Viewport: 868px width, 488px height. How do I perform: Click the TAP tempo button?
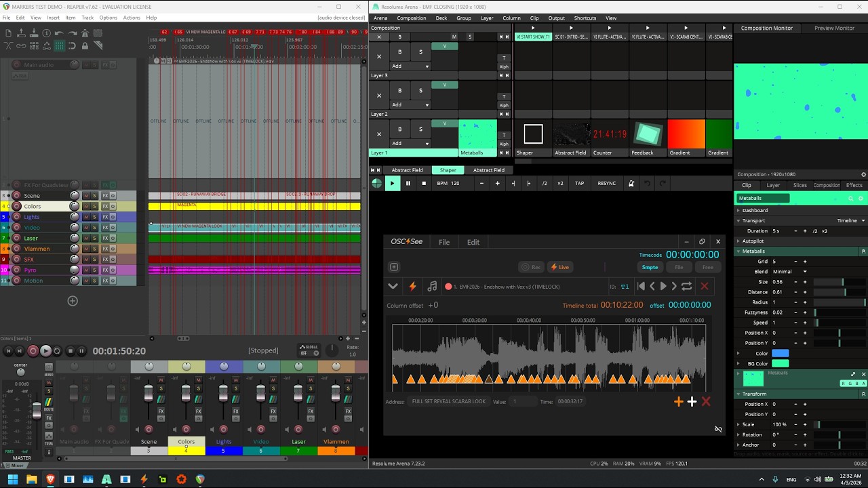[x=579, y=183]
